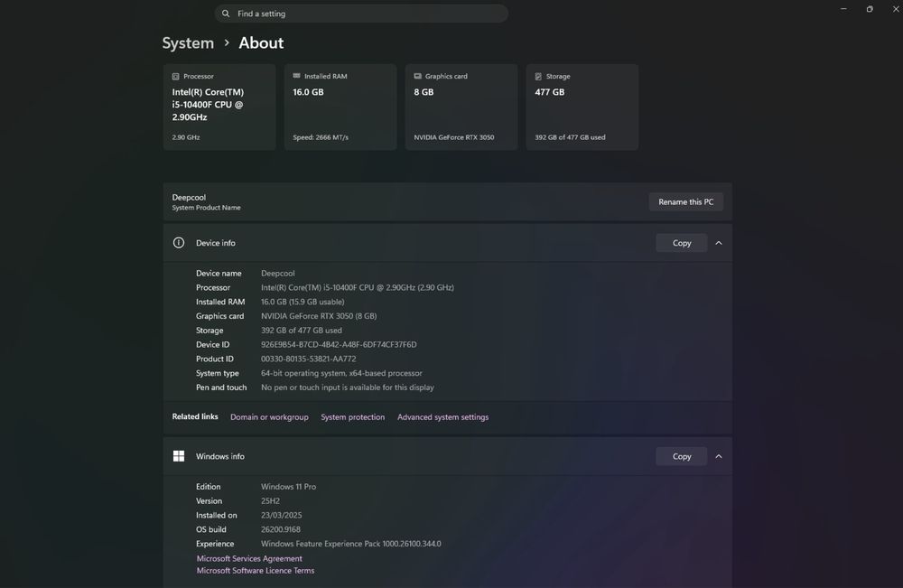Restore down the Settings window
The height and width of the screenshot is (588, 903).
point(870,9)
